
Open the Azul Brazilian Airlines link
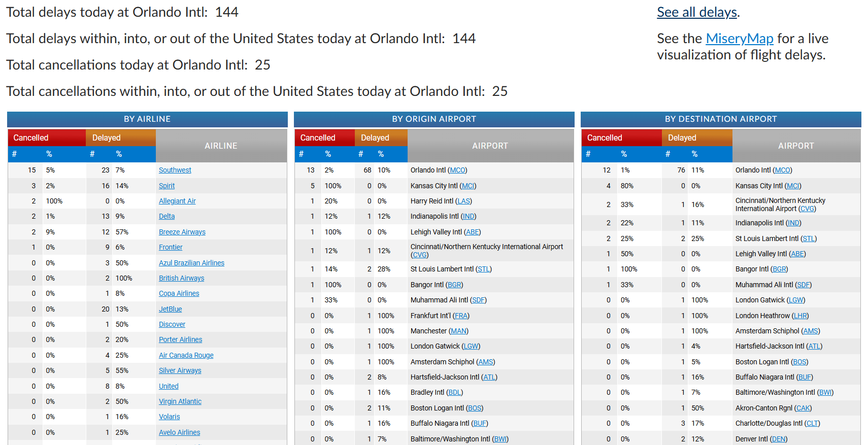pos(191,263)
